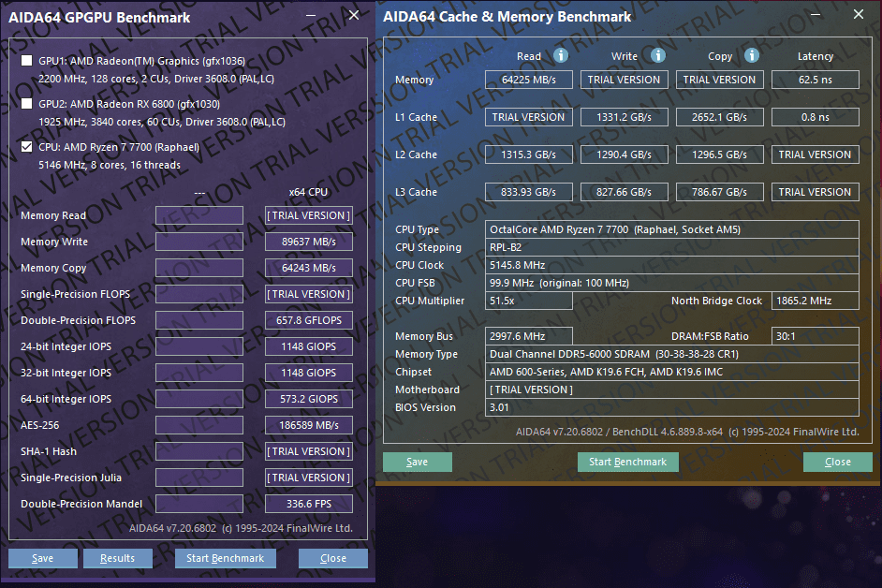The height and width of the screenshot is (588, 882).
Task: Click CPU FSB 99.9 MHz value
Action: (672, 283)
